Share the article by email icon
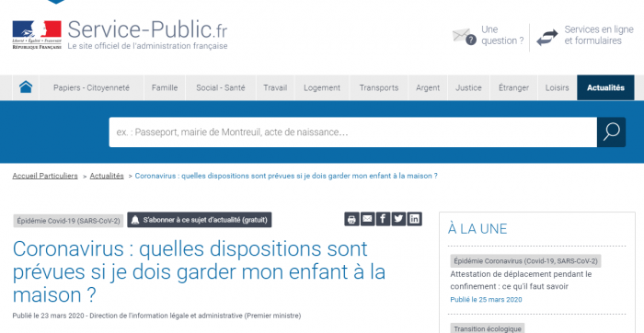This screenshot has height=333, width=644. pyautogui.click(x=367, y=219)
